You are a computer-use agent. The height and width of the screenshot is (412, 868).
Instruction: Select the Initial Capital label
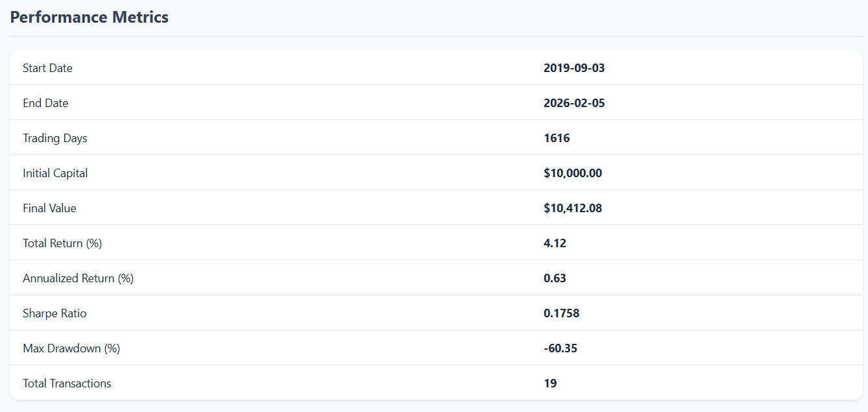tap(55, 173)
